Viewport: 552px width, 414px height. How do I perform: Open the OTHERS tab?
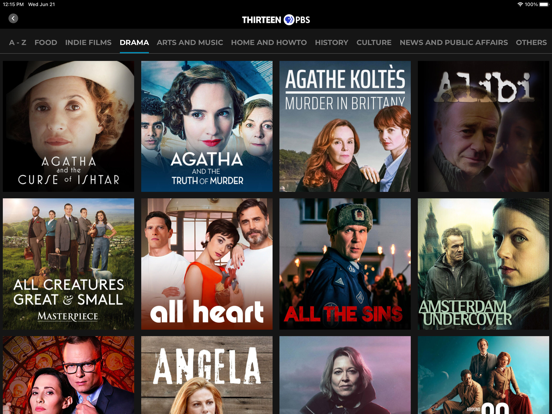[x=531, y=43]
